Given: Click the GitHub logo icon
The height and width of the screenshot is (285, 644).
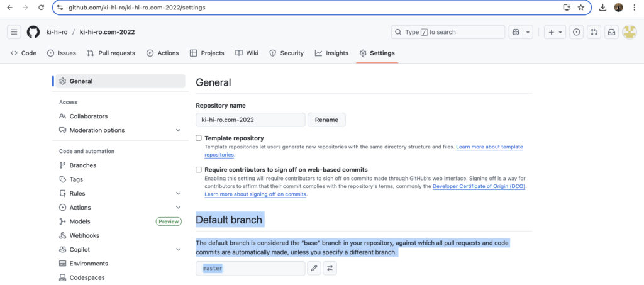Looking at the screenshot, I should [x=33, y=32].
